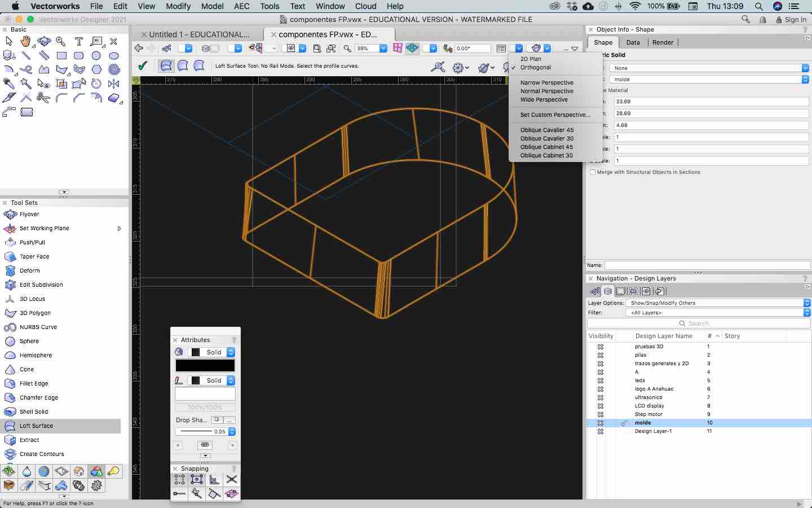Toggle visibility of pruebas 3D layer
This screenshot has height=508, width=812.
pos(601,347)
